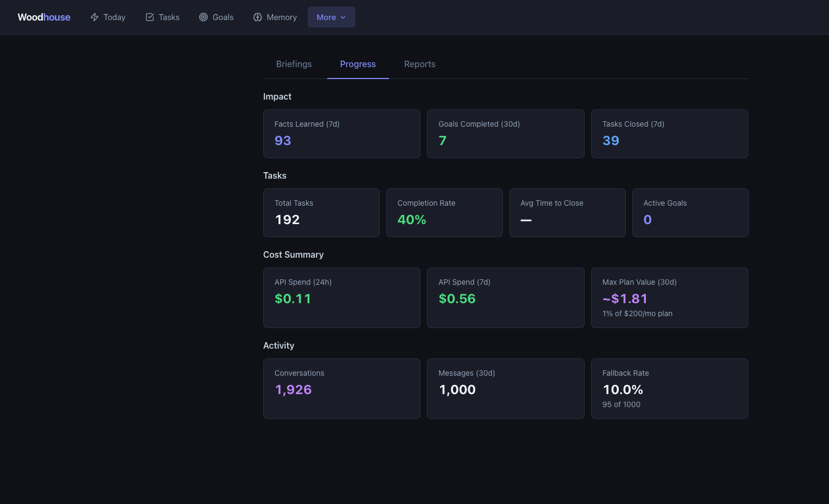Click the Completion Rate label
The height and width of the screenshot is (504, 829).
pos(426,203)
